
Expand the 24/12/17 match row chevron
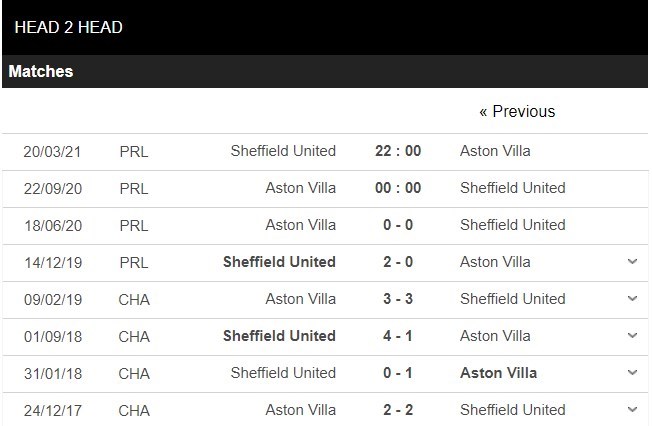point(631,410)
